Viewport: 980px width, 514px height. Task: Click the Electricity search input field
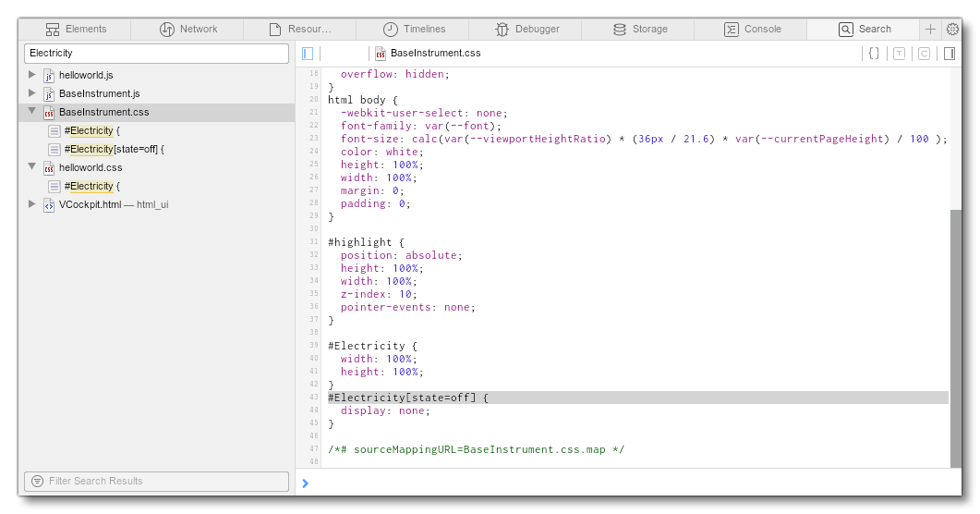(x=156, y=53)
